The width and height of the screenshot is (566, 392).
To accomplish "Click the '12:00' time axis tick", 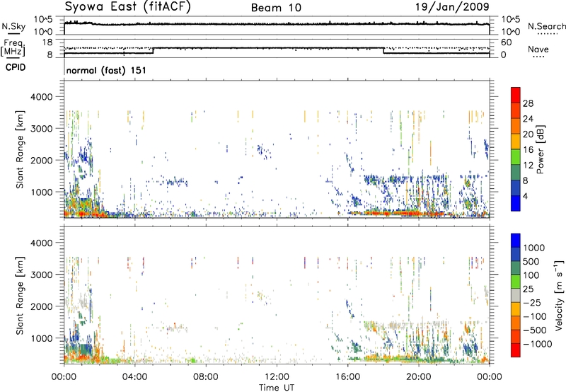I will tap(277, 377).
